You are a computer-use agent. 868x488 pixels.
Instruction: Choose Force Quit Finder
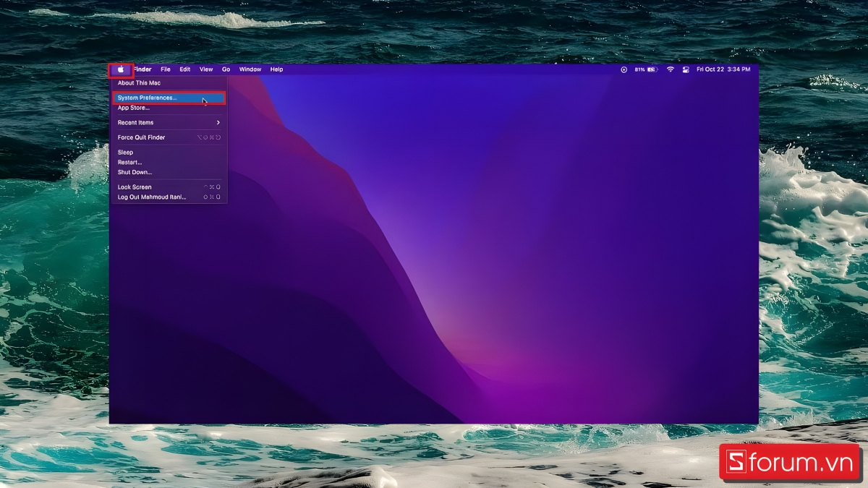click(169, 137)
